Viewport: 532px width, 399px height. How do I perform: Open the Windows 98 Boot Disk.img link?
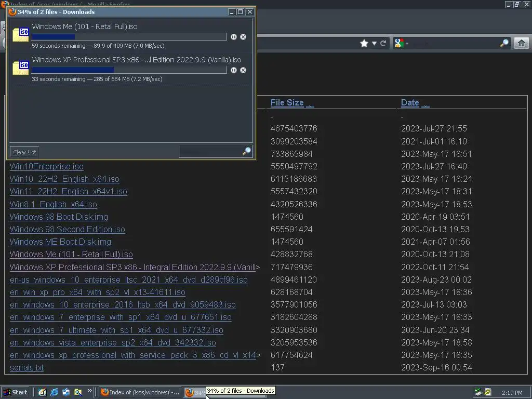[x=59, y=217]
